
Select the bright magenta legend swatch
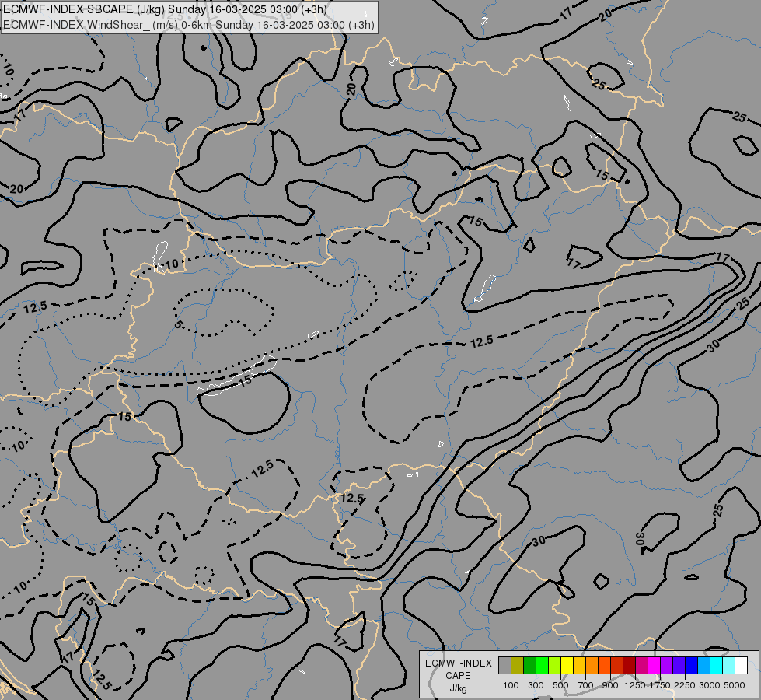coord(654,665)
